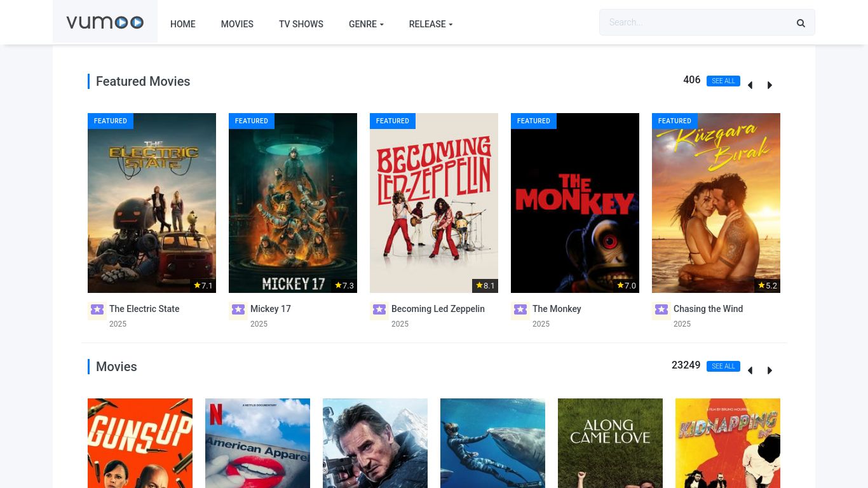Open Chasing the Wind title link
Viewport: 868px width, 488px height.
click(708, 309)
